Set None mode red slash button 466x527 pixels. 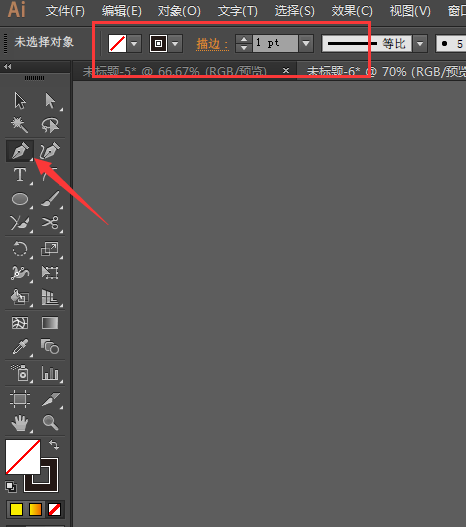54,510
